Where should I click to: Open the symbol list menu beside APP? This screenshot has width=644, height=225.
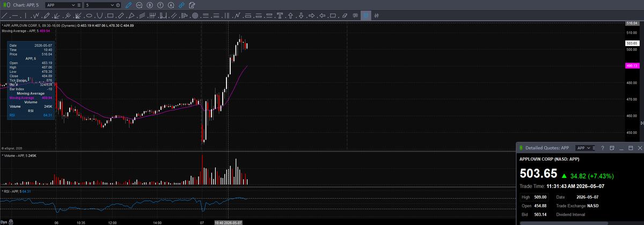[x=79, y=5]
